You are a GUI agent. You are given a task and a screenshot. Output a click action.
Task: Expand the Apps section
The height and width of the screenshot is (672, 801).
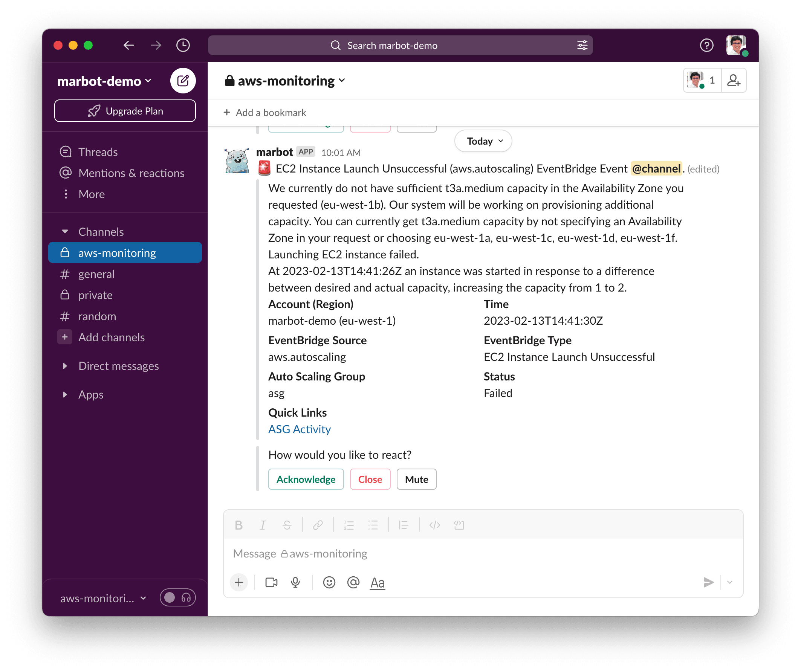(65, 394)
